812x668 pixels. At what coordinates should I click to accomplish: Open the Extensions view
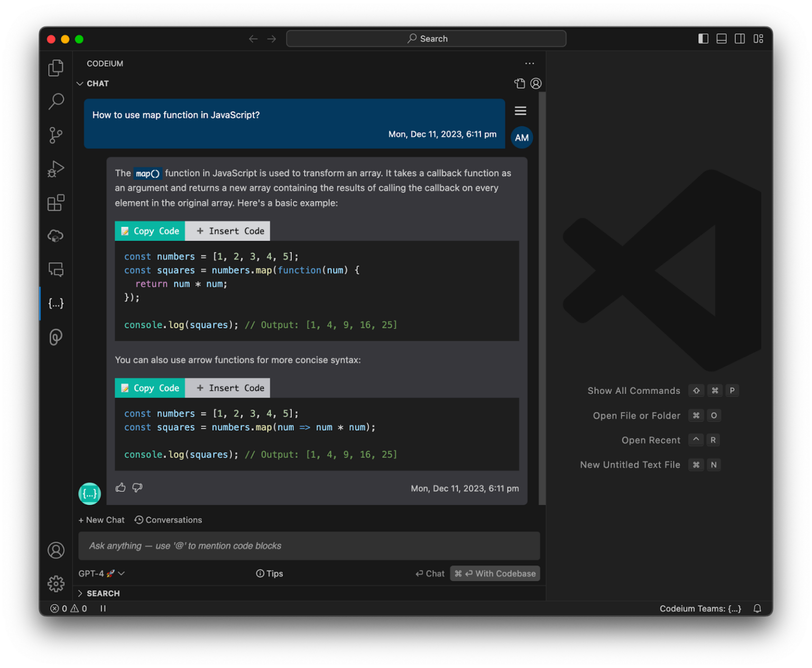(x=56, y=203)
